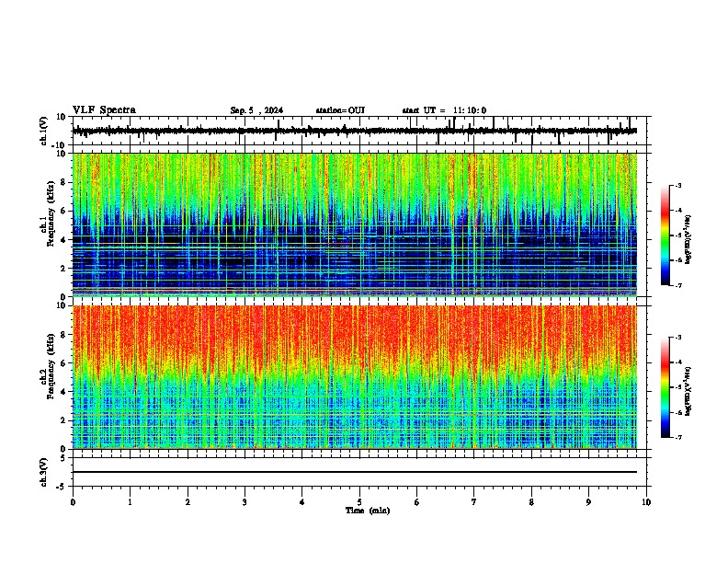Image resolution: width=728 pixels, height=563 pixels.
Task: Click the flat ch.3 voltage trace
Action: (355, 472)
